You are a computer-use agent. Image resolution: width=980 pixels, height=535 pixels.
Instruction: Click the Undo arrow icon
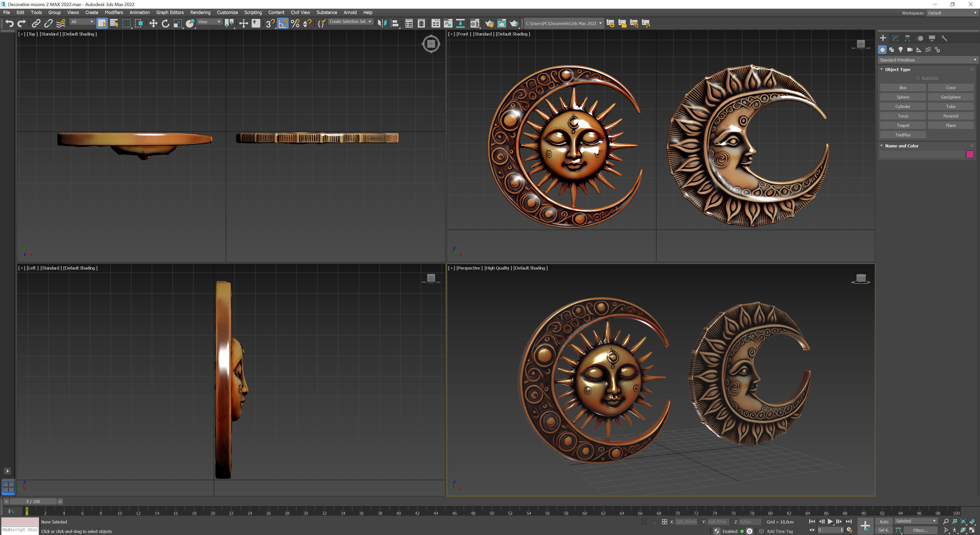[x=9, y=24]
